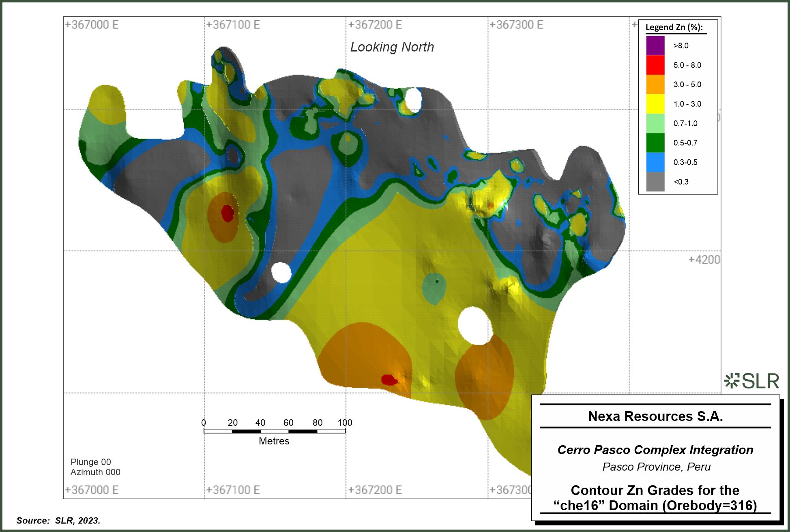Click the blue 0.3-0.5 legend swatch
This screenshot has height=532, width=790.
(655, 162)
